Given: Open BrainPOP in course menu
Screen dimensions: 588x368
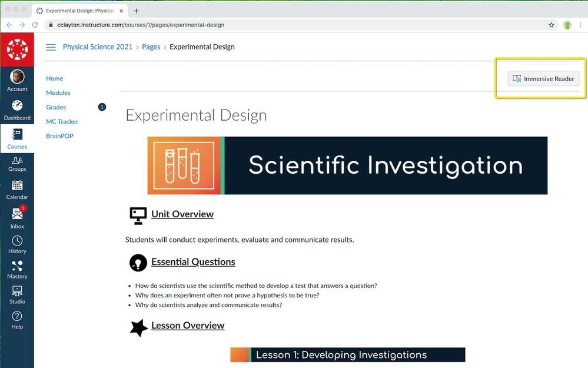Looking at the screenshot, I should [x=59, y=136].
